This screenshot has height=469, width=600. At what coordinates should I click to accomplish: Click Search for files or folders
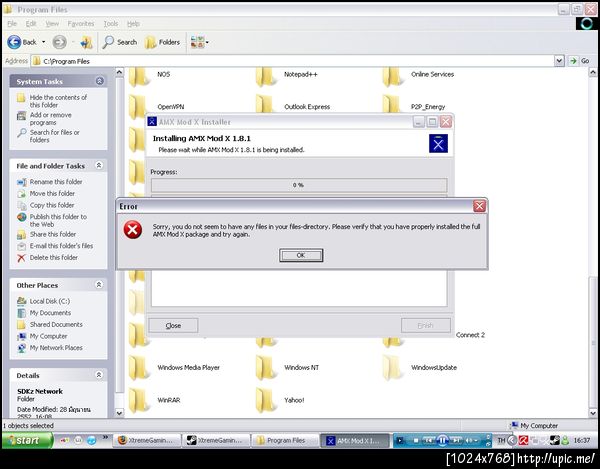[x=48, y=136]
